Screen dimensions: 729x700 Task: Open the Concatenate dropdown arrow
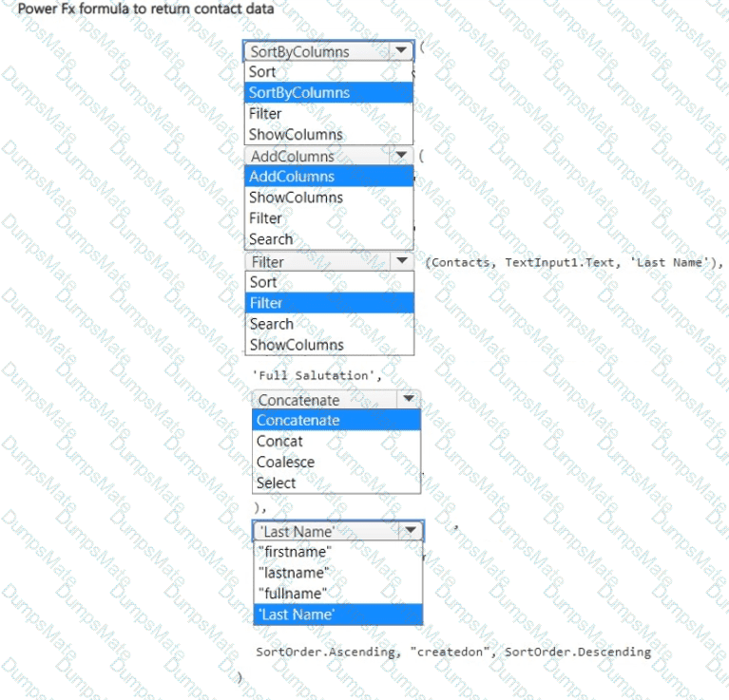pos(408,400)
